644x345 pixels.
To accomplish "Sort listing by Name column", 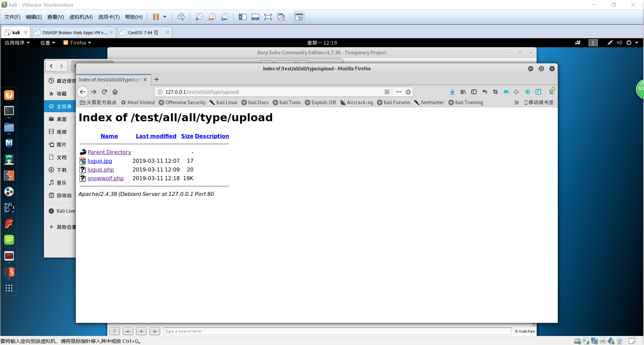I will coord(109,136).
